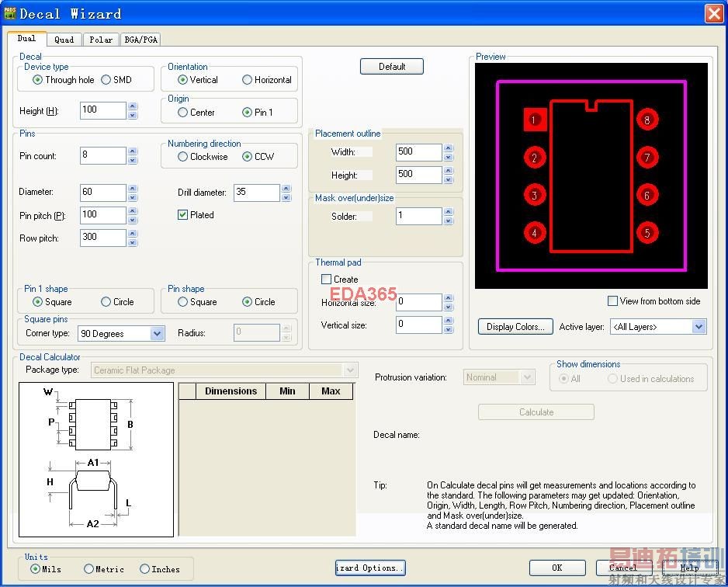Click square pin 1 pad in preview

[x=534, y=120]
